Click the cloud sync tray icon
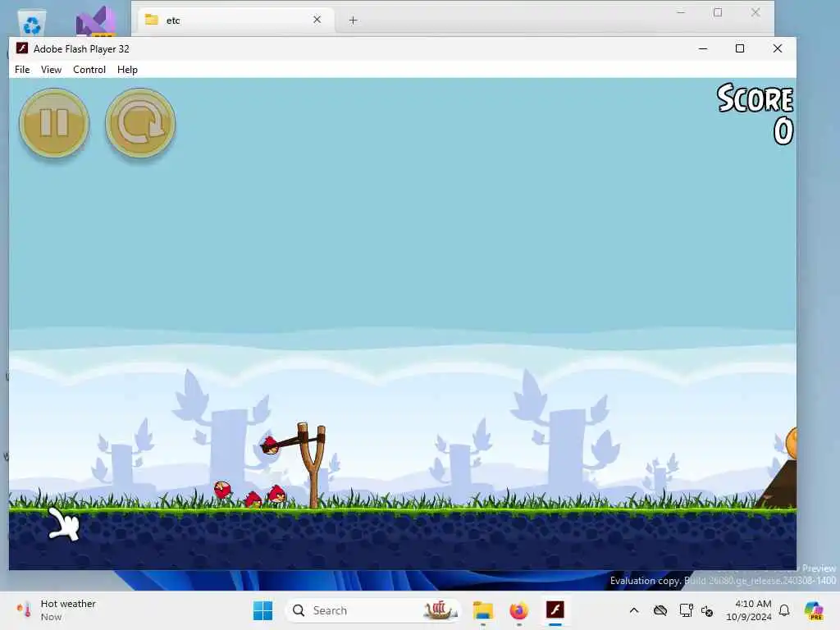This screenshot has width=840, height=630. [x=660, y=610]
